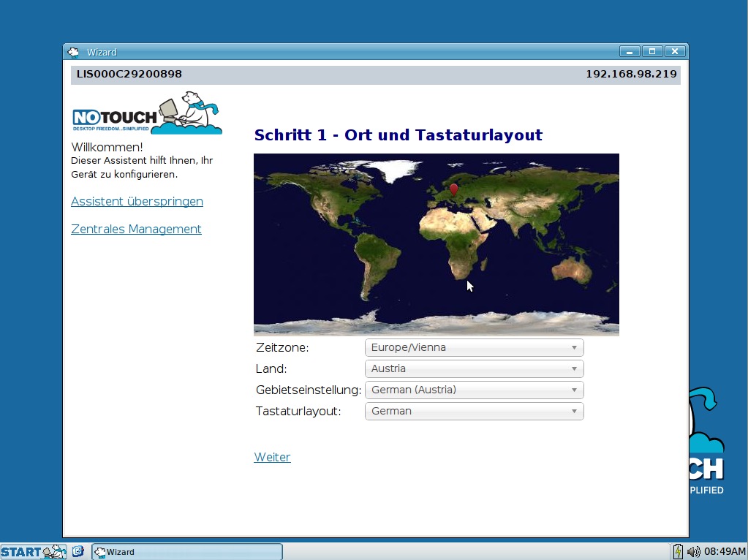Click the Weiter link to continue
This screenshot has width=748, height=560.
tap(272, 457)
